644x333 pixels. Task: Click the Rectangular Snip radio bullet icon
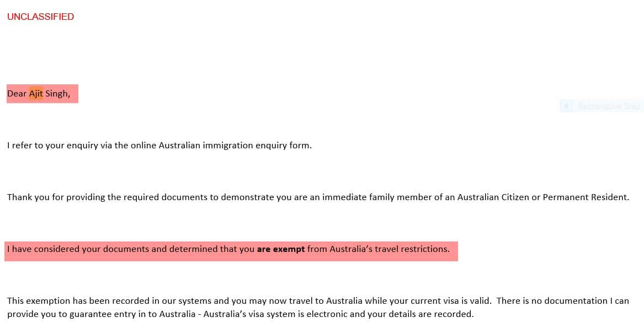tap(567, 106)
